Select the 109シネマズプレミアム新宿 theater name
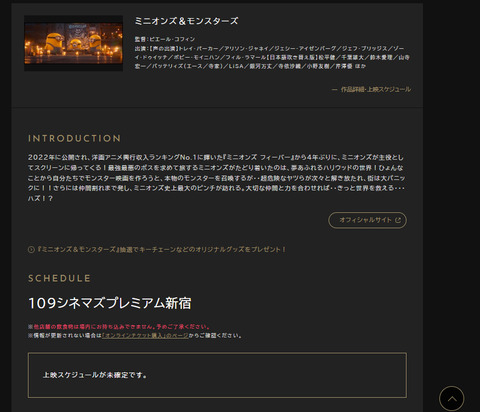 click(x=110, y=303)
